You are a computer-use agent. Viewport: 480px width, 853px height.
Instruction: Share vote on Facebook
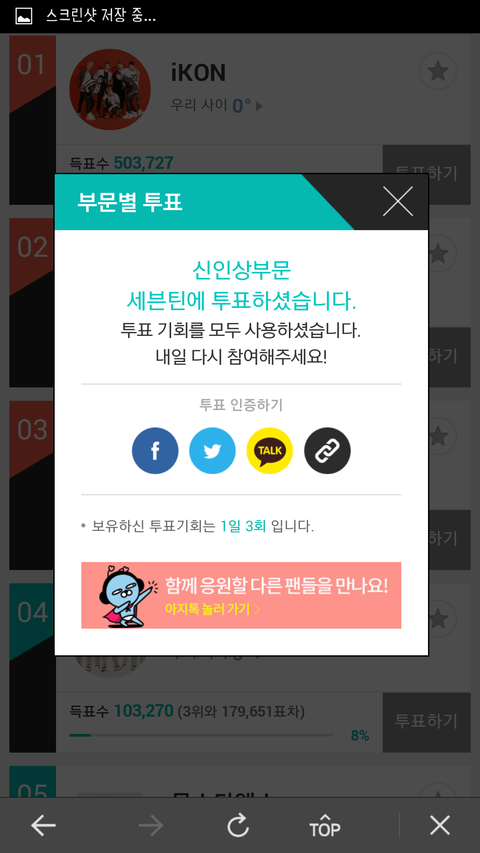pyautogui.click(x=155, y=450)
